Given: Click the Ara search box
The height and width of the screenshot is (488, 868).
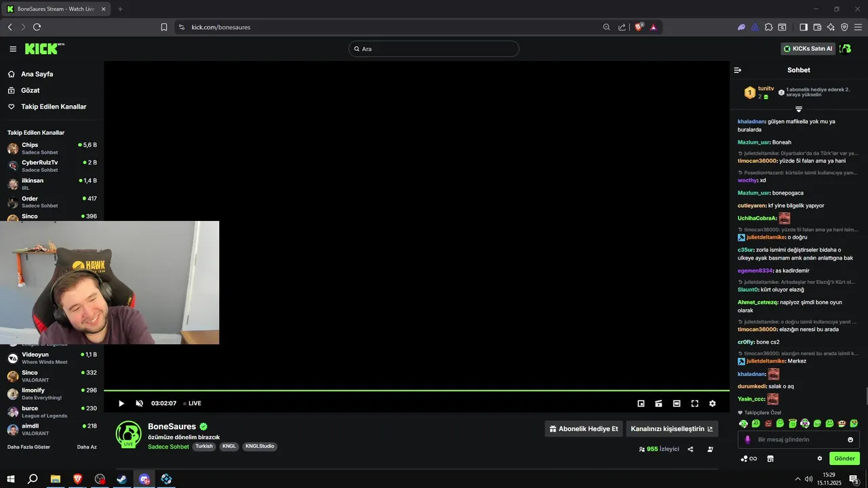Looking at the screenshot, I should click(x=434, y=49).
